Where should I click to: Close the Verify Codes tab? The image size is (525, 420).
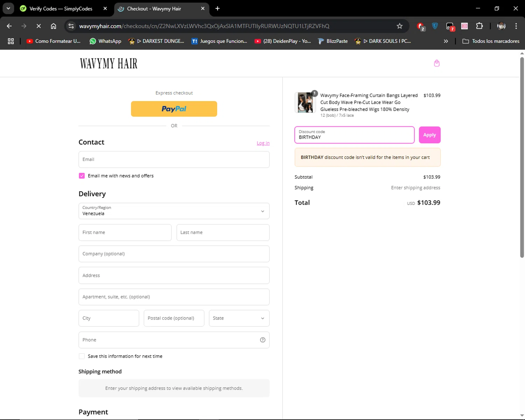click(105, 8)
